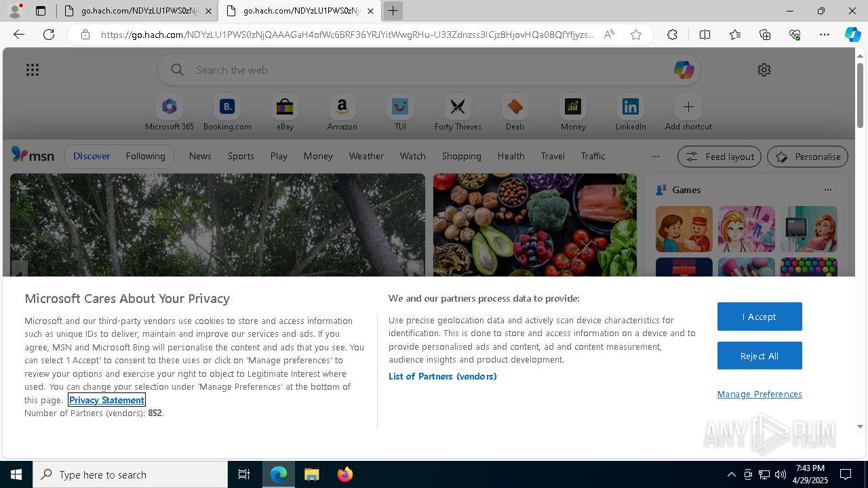The image size is (868, 488).
Task: Click the page vertical scrollbar thumb
Action: [861, 95]
